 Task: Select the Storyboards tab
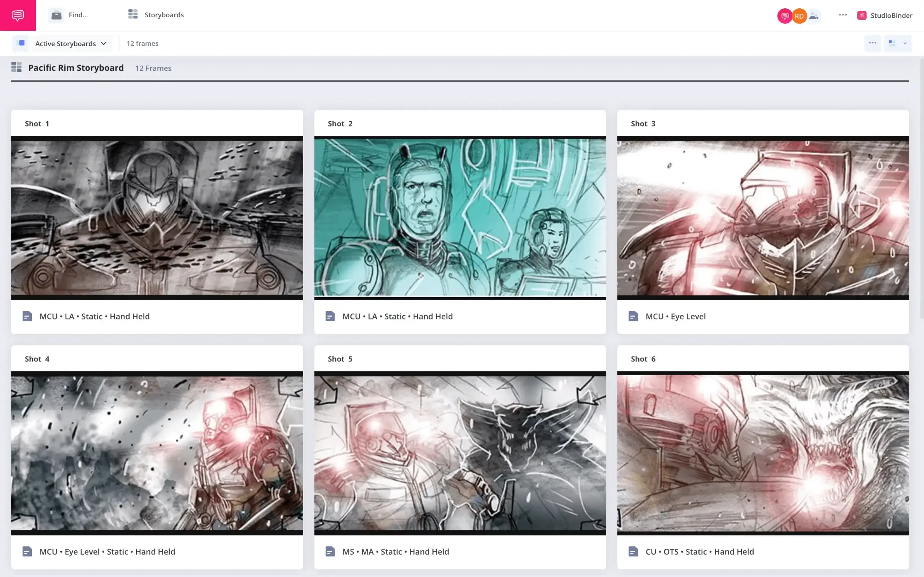tap(164, 15)
